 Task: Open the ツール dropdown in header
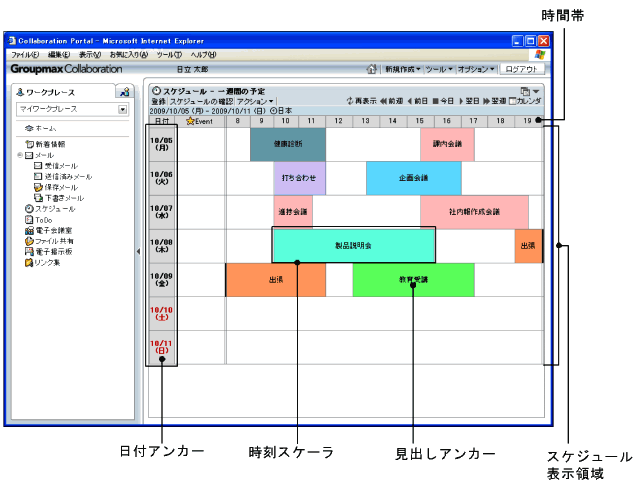tap(438, 69)
